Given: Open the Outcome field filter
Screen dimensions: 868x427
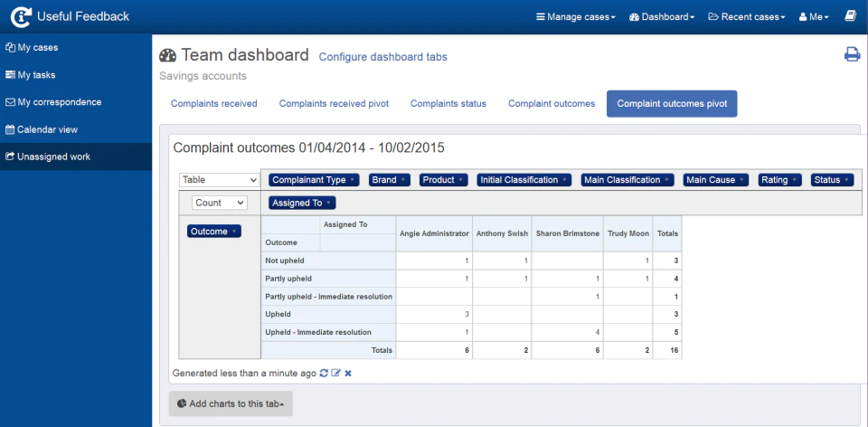Looking at the screenshot, I should (x=214, y=232).
